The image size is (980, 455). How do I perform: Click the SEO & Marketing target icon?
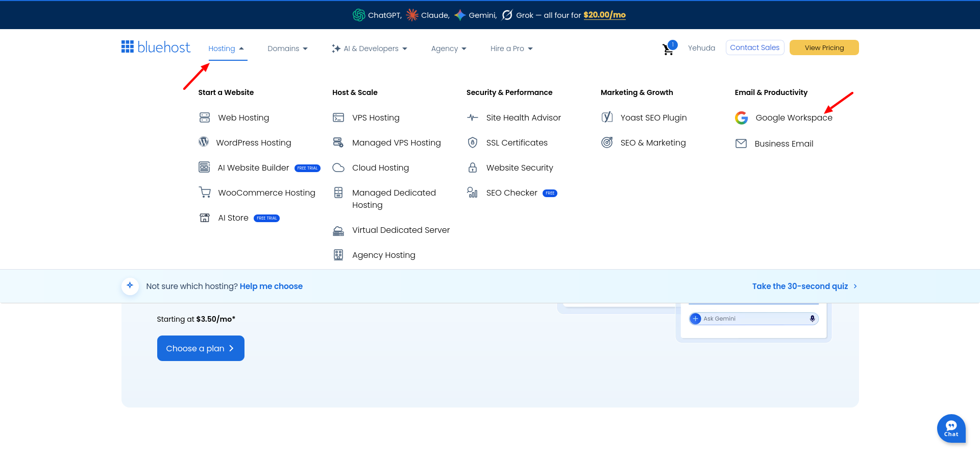coord(607,142)
